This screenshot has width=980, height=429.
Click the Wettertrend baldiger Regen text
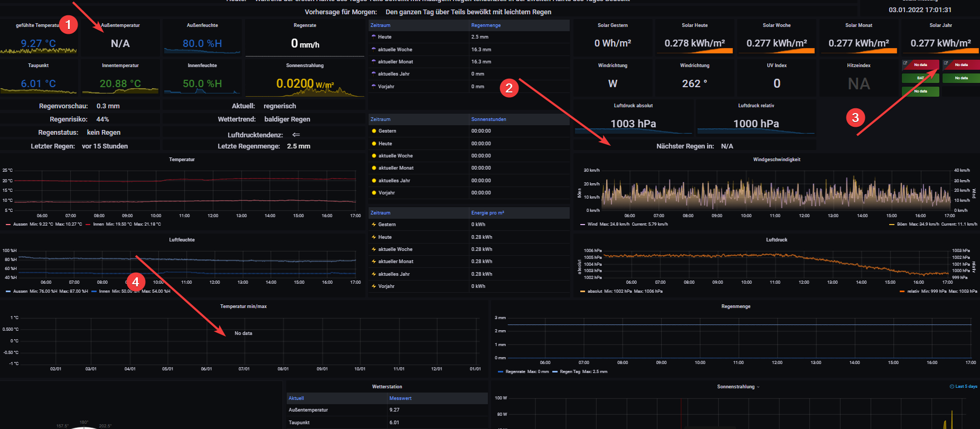point(287,119)
